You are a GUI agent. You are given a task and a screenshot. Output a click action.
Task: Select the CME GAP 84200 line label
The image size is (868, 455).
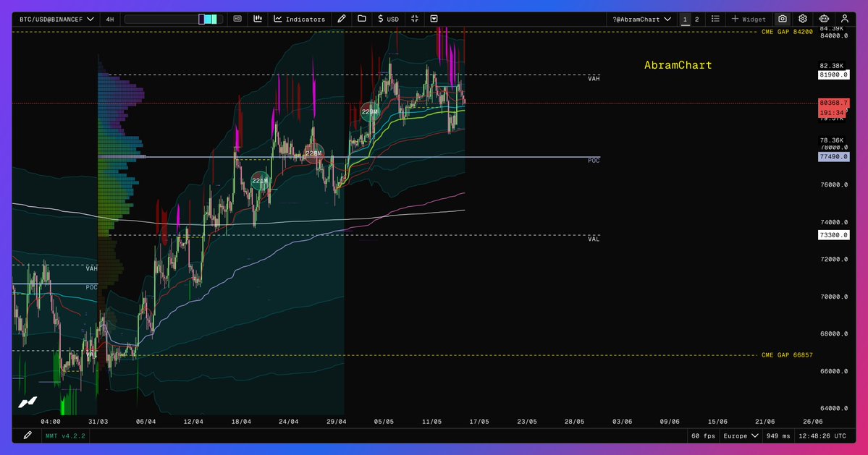point(787,32)
